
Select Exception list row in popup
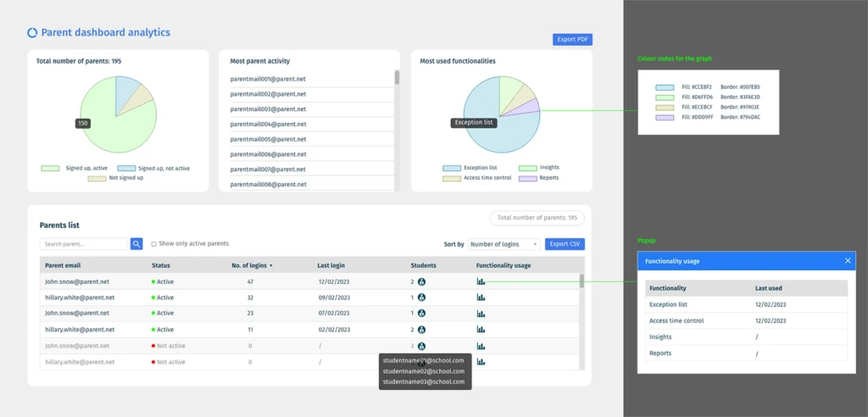tap(746, 304)
